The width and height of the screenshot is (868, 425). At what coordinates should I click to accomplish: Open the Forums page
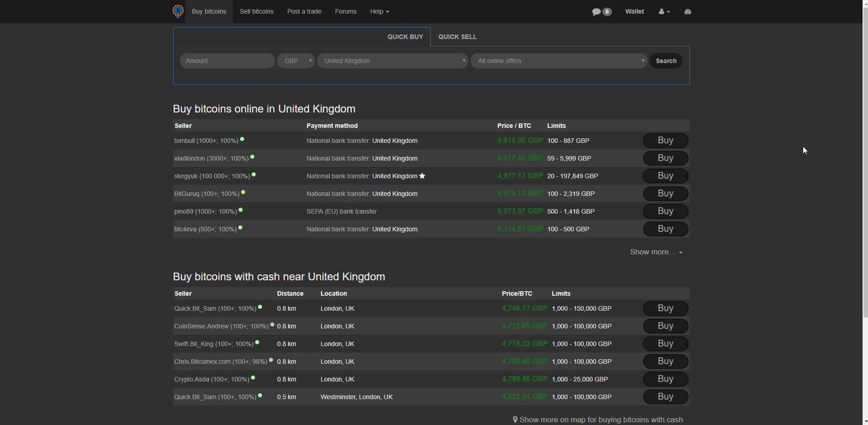point(346,11)
